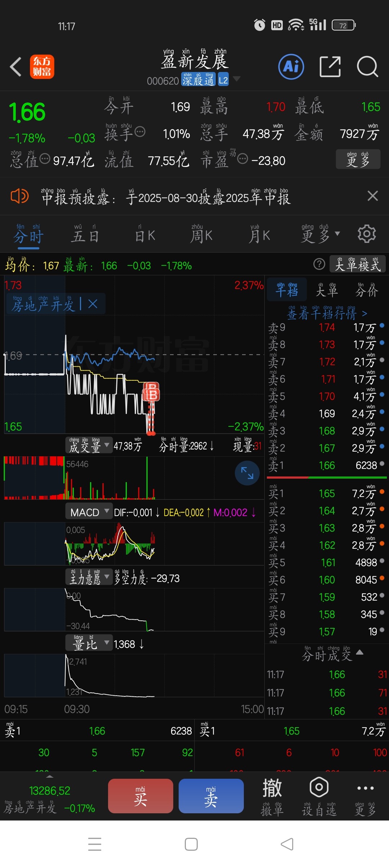Viewport: 389px width, 868px height.
Task: Click the 更多 quote details button
Action: (358, 159)
